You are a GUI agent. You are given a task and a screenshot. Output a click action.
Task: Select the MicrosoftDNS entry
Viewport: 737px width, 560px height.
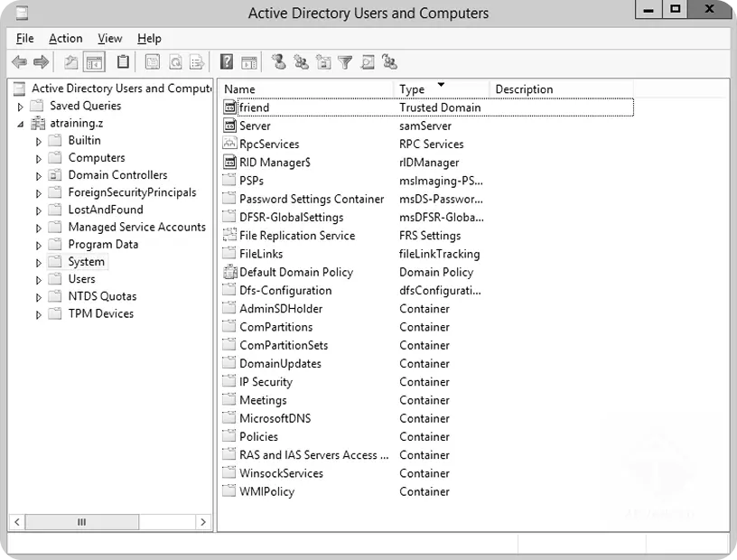(x=275, y=418)
